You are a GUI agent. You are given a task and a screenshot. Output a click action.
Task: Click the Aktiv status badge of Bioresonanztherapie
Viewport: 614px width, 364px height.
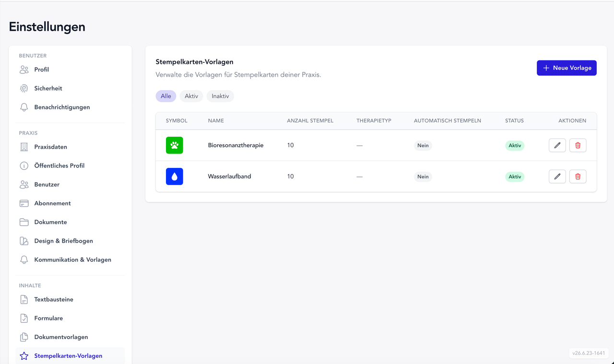tap(515, 145)
